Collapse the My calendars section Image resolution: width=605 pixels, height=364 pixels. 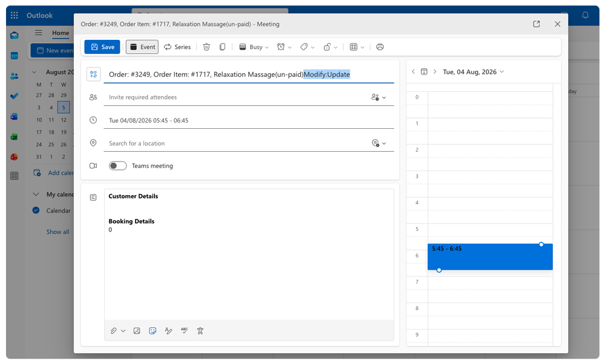point(36,194)
